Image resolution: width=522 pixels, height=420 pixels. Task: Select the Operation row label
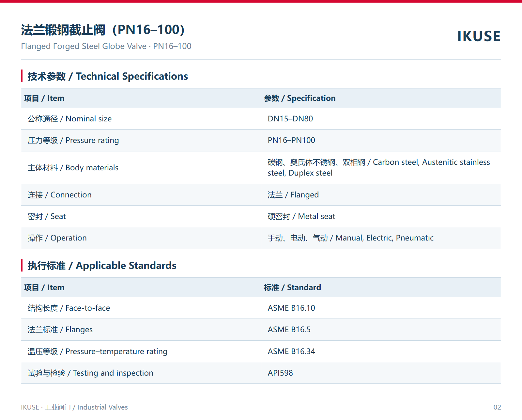[x=57, y=238]
